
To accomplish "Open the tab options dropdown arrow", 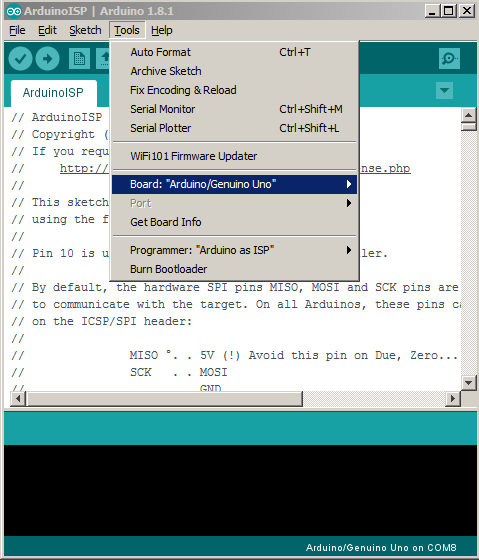I will tap(444, 91).
